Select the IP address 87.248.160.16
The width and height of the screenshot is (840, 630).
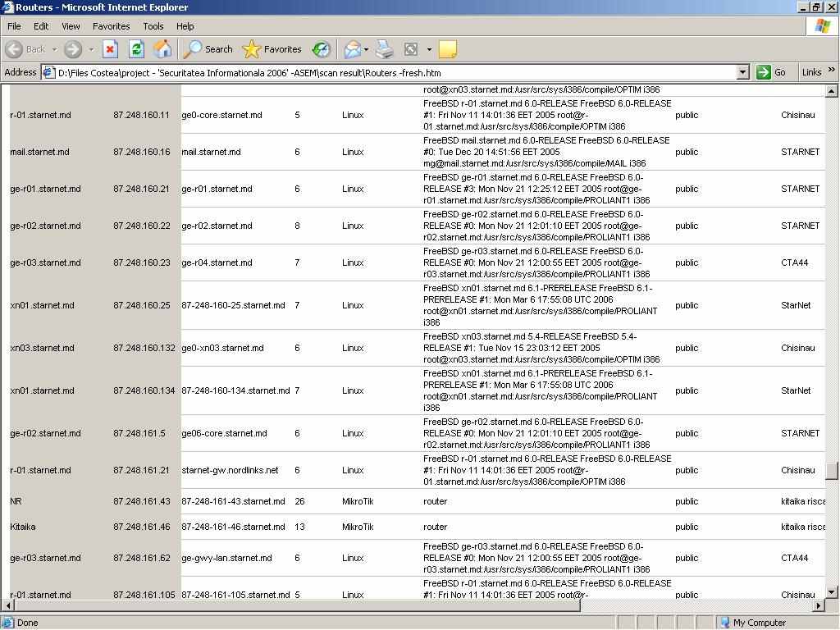tap(141, 152)
